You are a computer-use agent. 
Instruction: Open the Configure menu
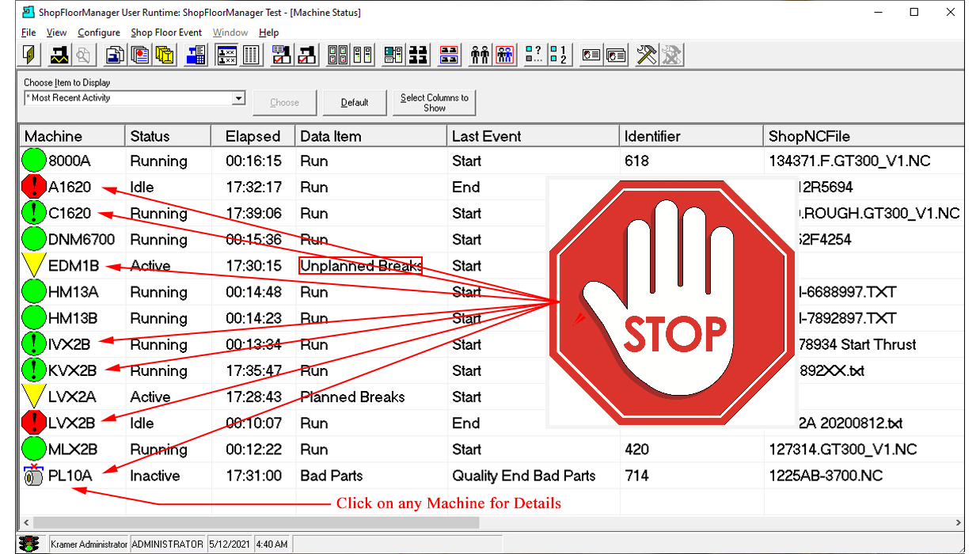99,32
